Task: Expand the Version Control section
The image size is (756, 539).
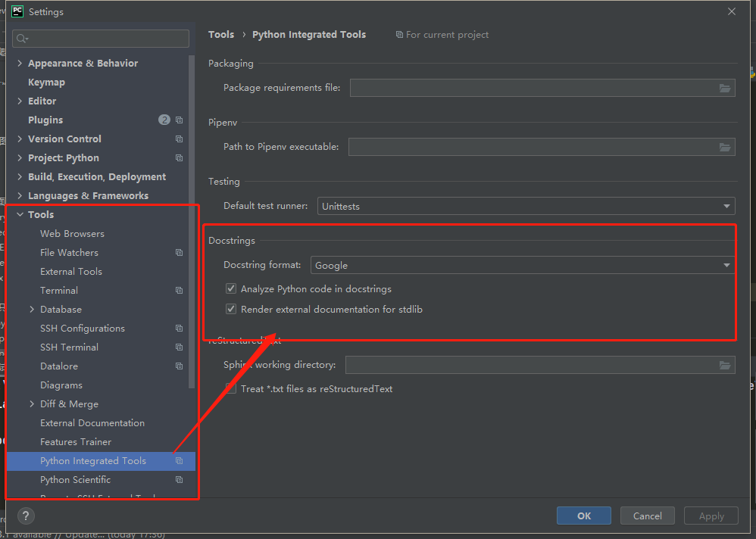Action: [20, 139]
